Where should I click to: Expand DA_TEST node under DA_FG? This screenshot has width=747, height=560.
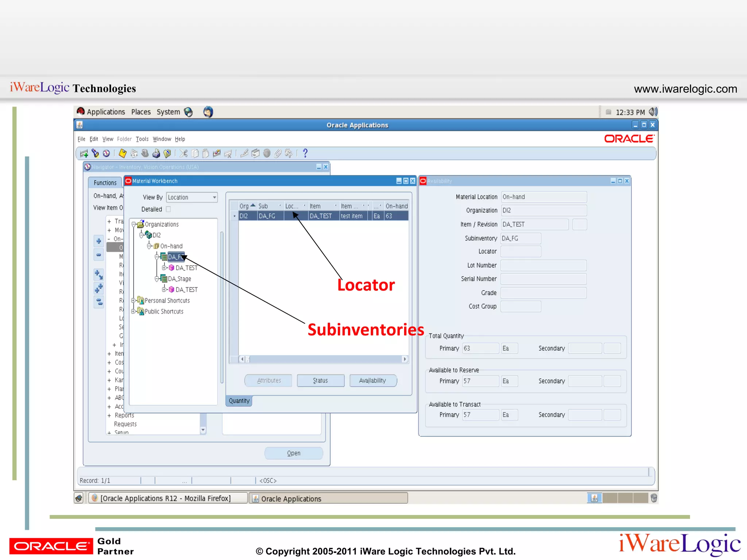165,268
